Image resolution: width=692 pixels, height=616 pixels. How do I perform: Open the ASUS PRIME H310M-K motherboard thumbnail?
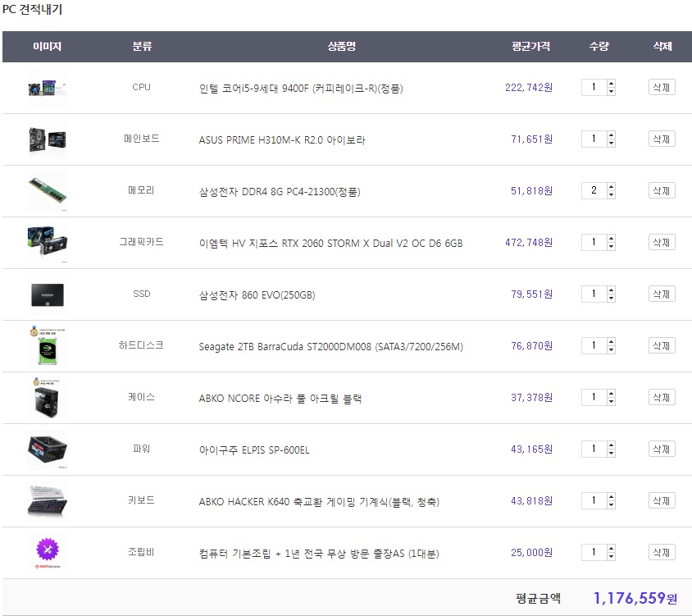click(x=47, y=139)
